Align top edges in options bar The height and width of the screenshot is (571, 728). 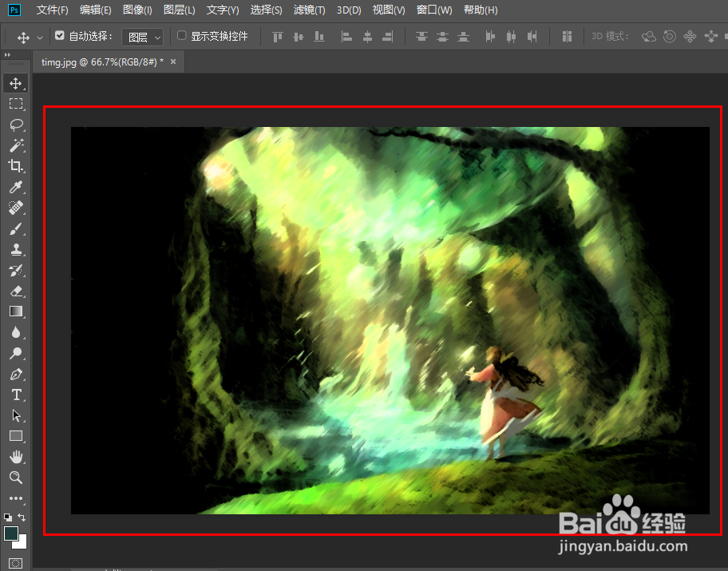[x=278, y=37]
